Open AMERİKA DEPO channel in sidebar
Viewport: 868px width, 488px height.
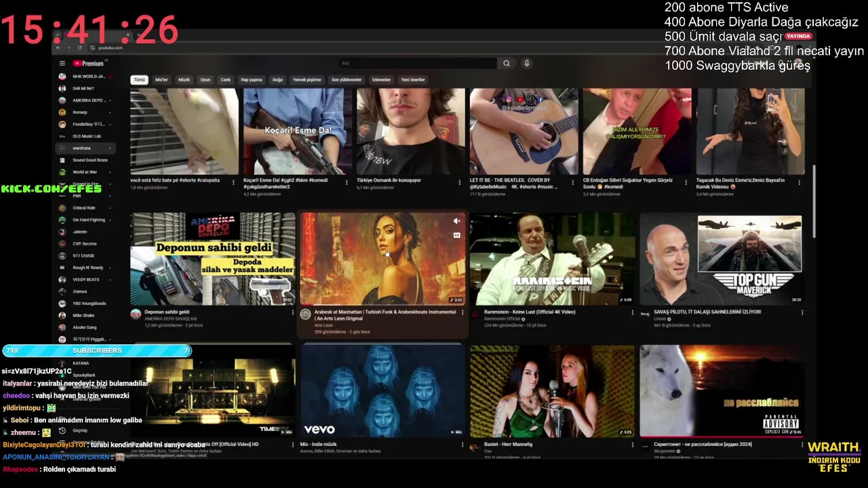(85, 100)
